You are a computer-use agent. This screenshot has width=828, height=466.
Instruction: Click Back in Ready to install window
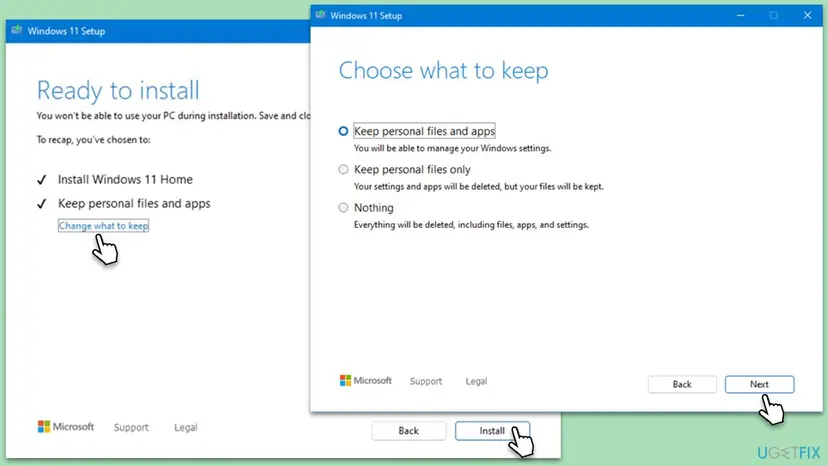(408, 431)
